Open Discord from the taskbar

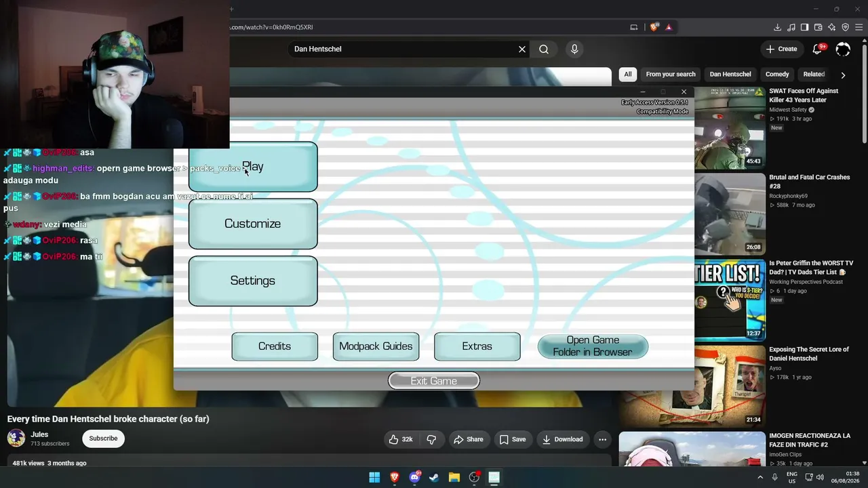[x=414, y=477]
